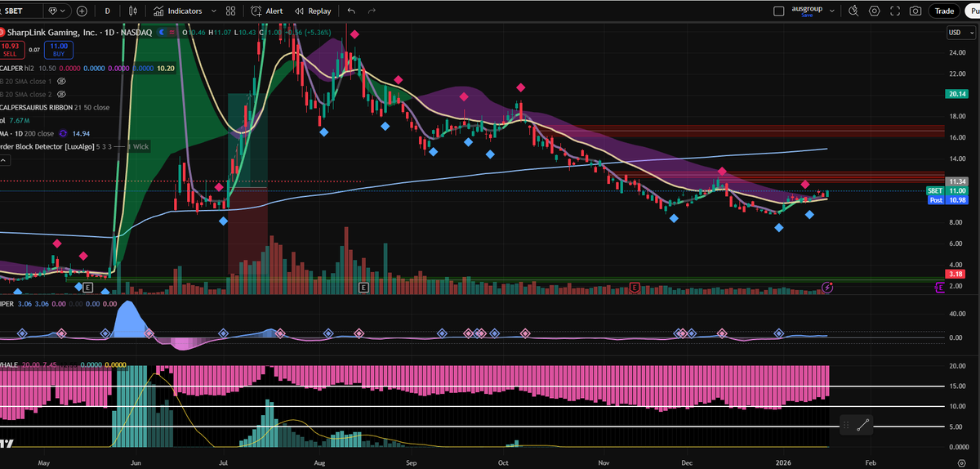Click the pink diamond signal above early October

point(520,87)
